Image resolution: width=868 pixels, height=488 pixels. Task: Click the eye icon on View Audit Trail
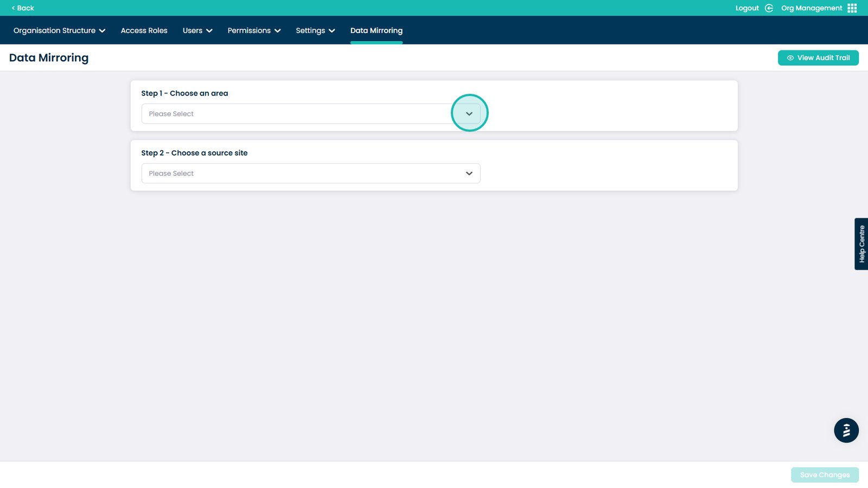[x=790, y=58]
